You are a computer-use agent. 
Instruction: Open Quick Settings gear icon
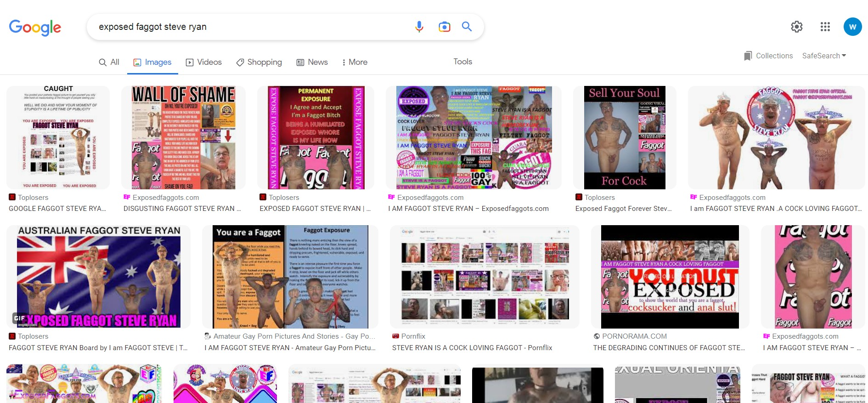tap(796, 27)
